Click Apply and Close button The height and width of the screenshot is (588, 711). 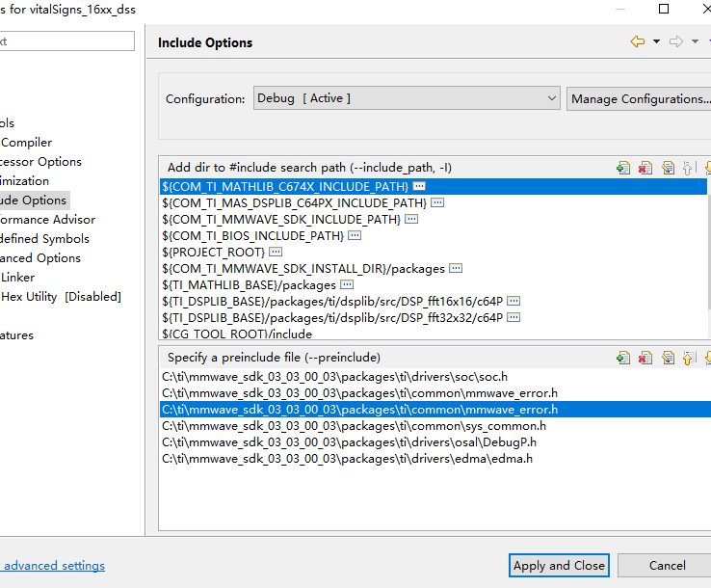pos(559,566)
